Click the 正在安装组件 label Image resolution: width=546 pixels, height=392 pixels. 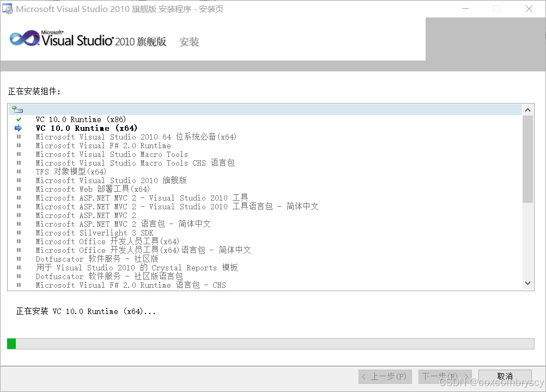pyautogui.click(x=34, y=91)
